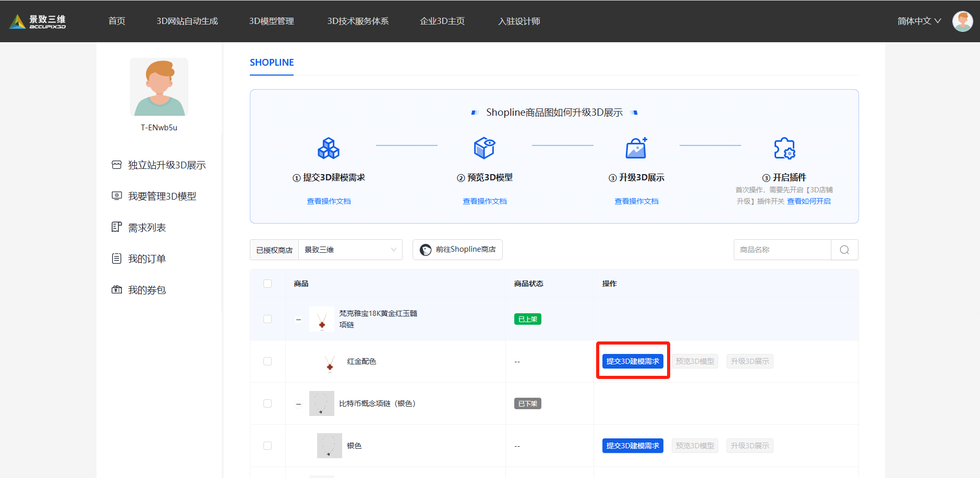Open 我要管理3D模型 in sidebar
Image resolution: width=980 pixels, height=478 pixels.
162,197
